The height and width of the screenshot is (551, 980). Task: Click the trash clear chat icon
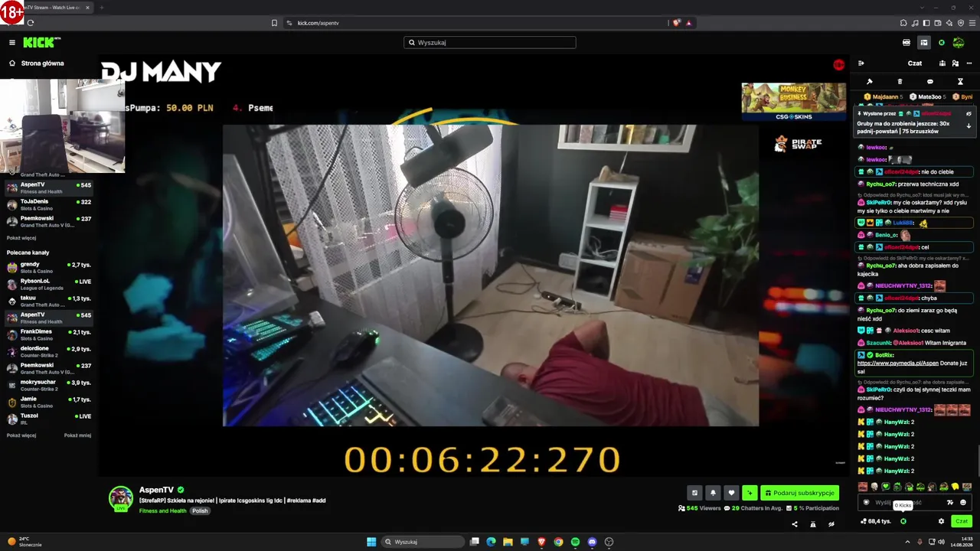point(900,81)
